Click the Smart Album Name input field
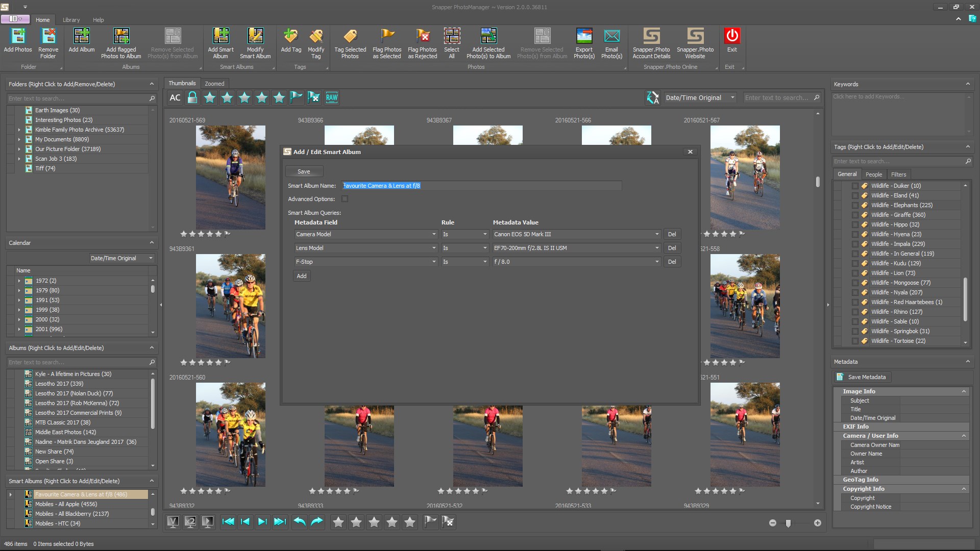The width and height of the screenshot is (980, 551). (x=481, y=186)
